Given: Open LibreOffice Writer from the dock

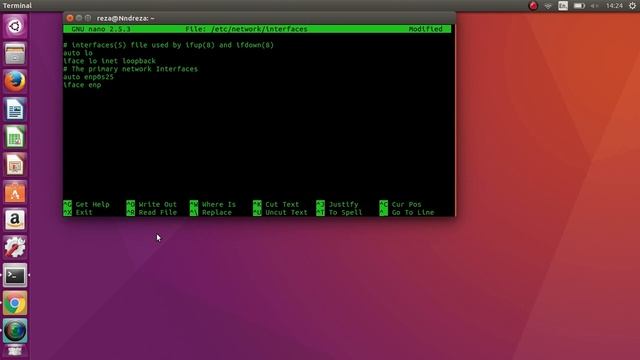Looking at the screenshot, I should click(15, 109).
